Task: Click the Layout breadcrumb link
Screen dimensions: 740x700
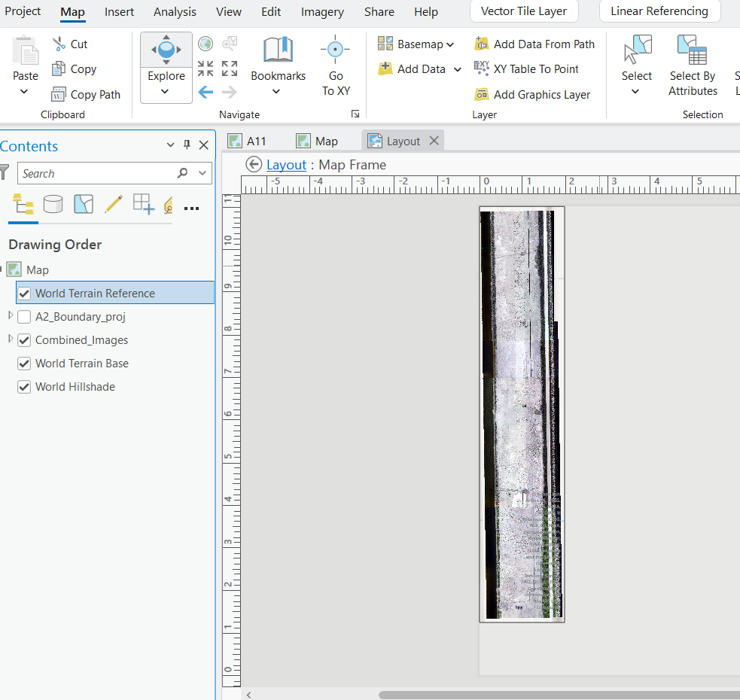Action: click(286, 165)
